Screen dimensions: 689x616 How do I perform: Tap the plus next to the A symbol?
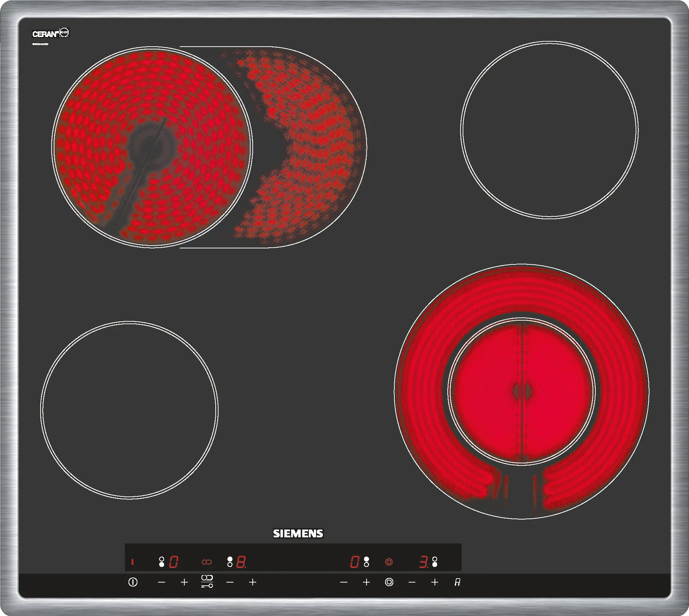[435, 582]
